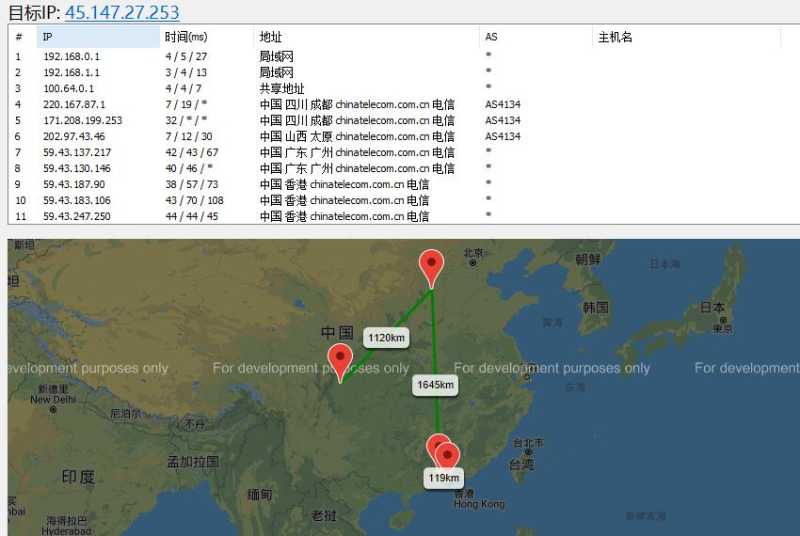The height and width of the screenshot is (536, 800).
Task: Click the 孟加拉国 label on map
Action: [193, 462]
